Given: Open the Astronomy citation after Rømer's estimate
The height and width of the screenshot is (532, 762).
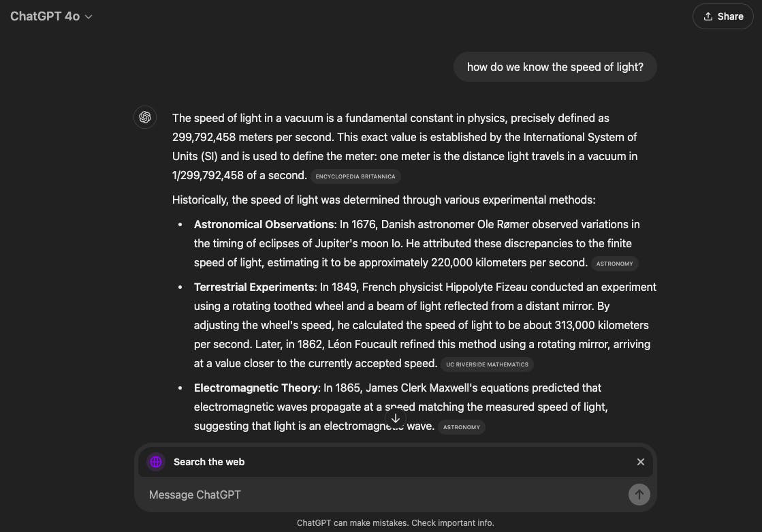Looking at the screenshot, I should point(614,264).
